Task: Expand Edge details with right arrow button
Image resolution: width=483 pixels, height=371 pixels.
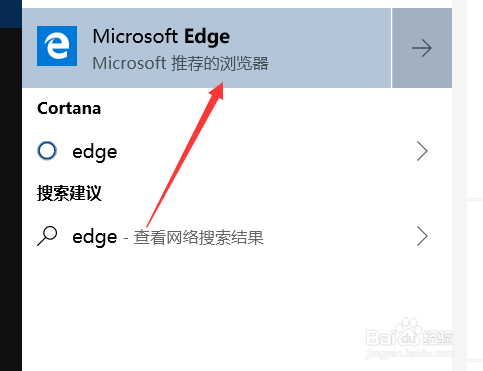Action: (422, 48)
